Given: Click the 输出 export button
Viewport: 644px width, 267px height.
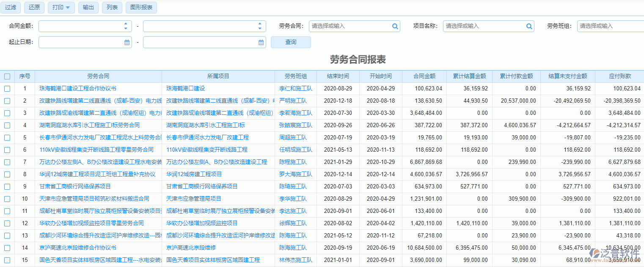Looking at the screenshot, I should pos(88,7).
